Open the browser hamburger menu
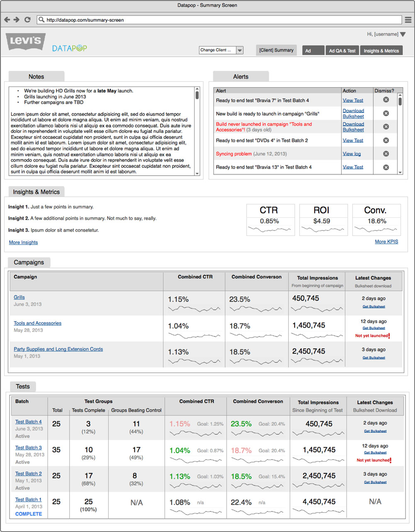 [408, 20]
